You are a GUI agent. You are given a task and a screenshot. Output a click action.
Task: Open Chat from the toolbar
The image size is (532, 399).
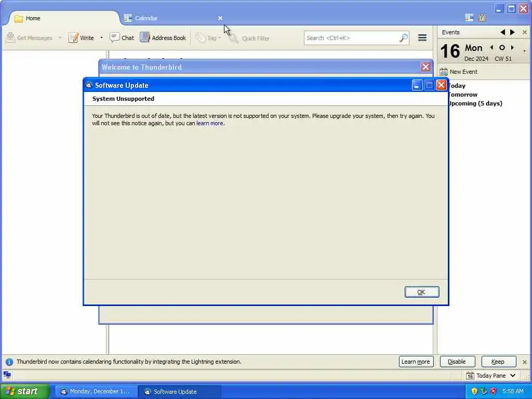point(122,37)
